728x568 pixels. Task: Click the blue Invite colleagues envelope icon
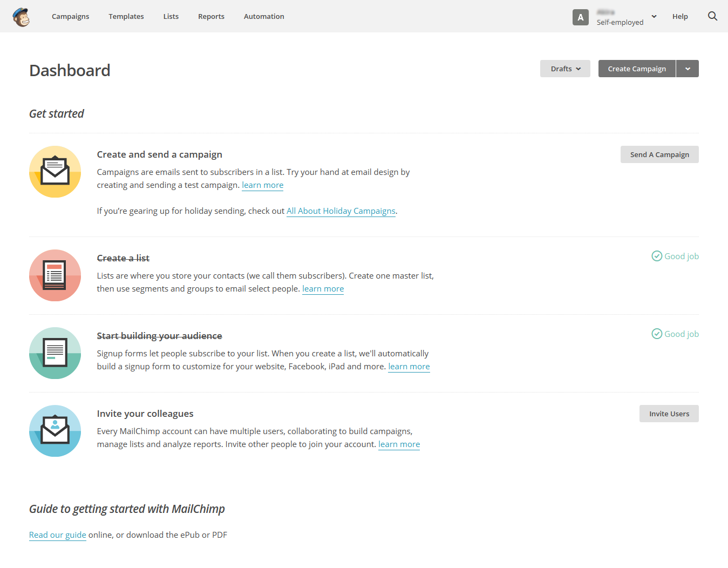[55, 431]
